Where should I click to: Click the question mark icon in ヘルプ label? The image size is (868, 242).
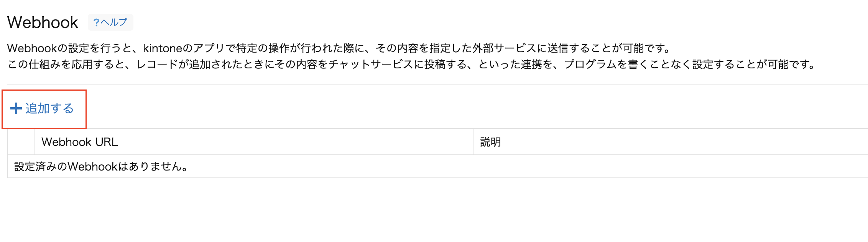(96, 22)
